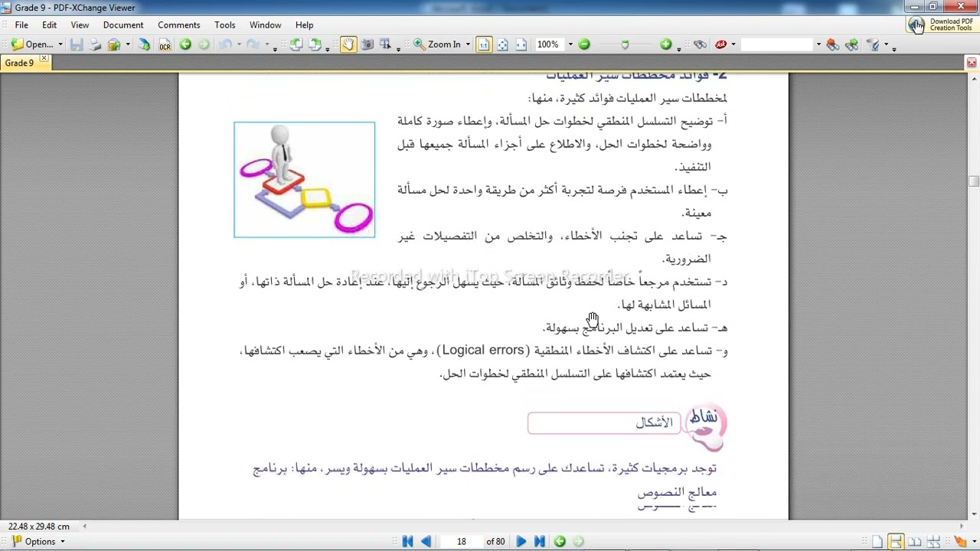Viewport: 980px width, 551px height.
Task: Click the search options funnel icon
Action: point(874,44)
